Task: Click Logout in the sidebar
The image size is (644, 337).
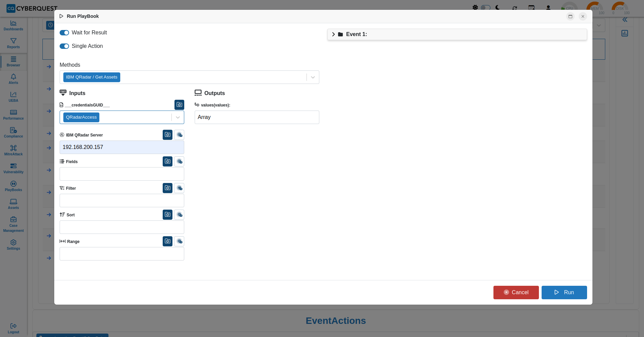Action: coord(13,329)
